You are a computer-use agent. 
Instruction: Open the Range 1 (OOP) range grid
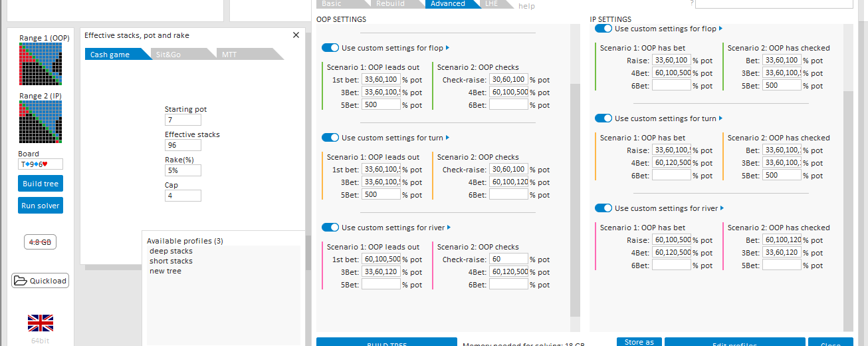41,64
